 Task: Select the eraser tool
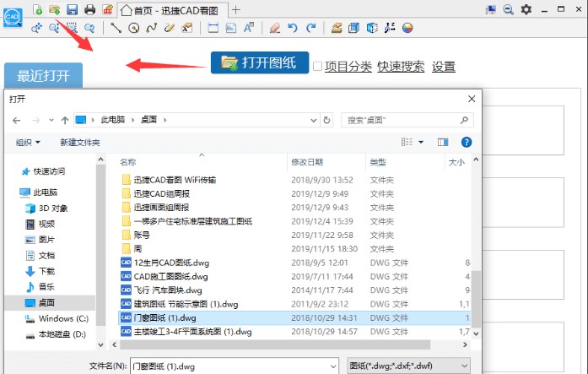tap(275, 28)
